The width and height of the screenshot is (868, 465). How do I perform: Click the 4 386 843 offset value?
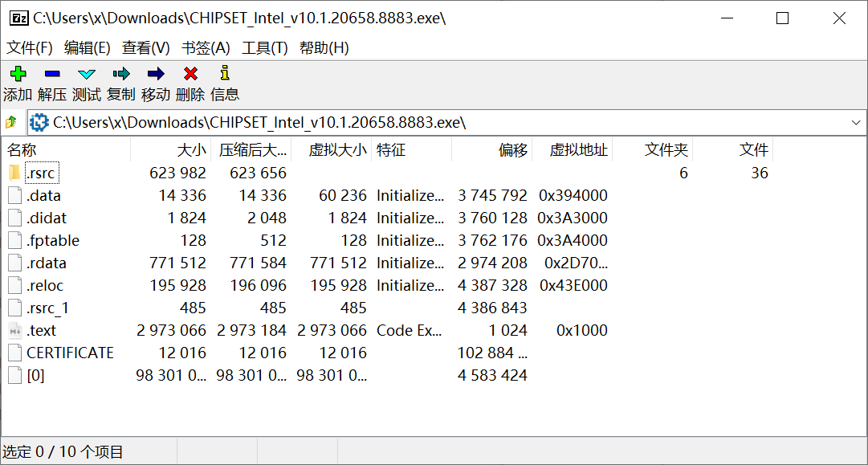493,308
